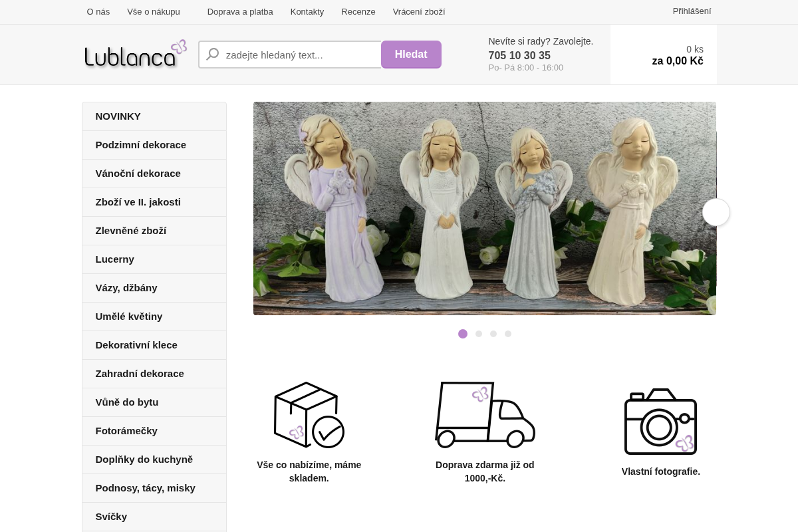The image size is (798, 532).
Task: Focus the search text field
Action: (290, 55)
